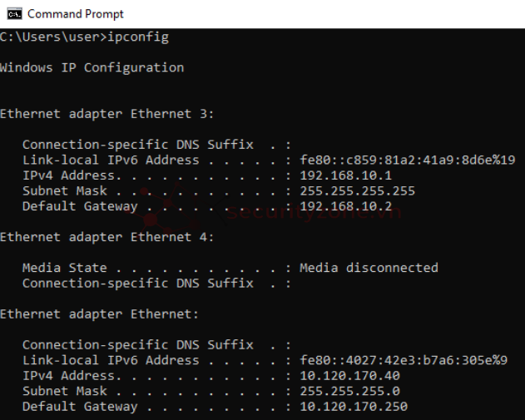Click the subnet mask 255.255.255.255

coord(357,190)
